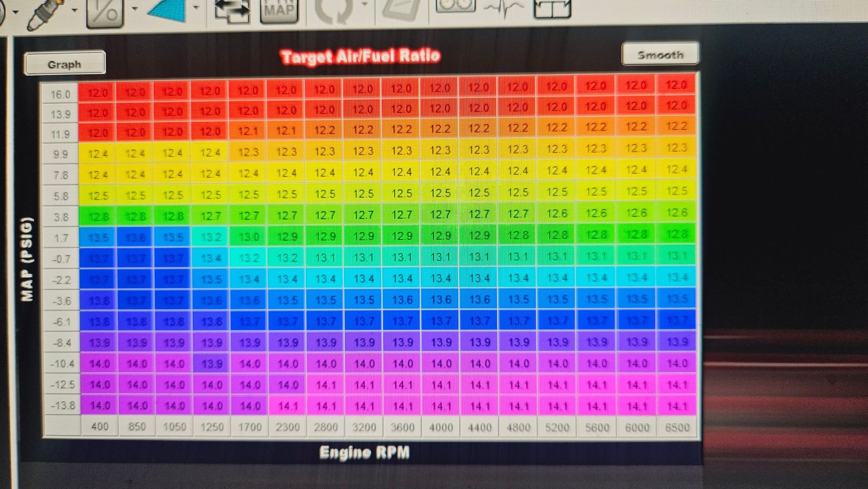Click the faded notepad edit icon

coord(401,9)
